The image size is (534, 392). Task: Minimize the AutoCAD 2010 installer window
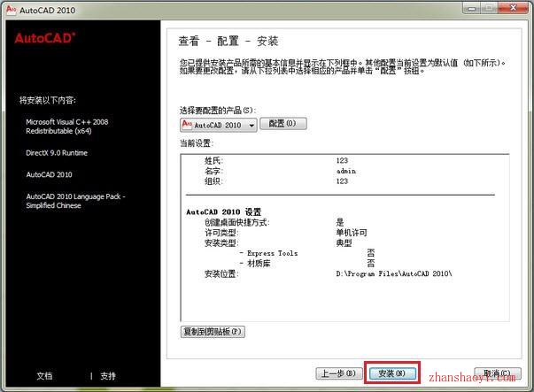pos(472,8)
